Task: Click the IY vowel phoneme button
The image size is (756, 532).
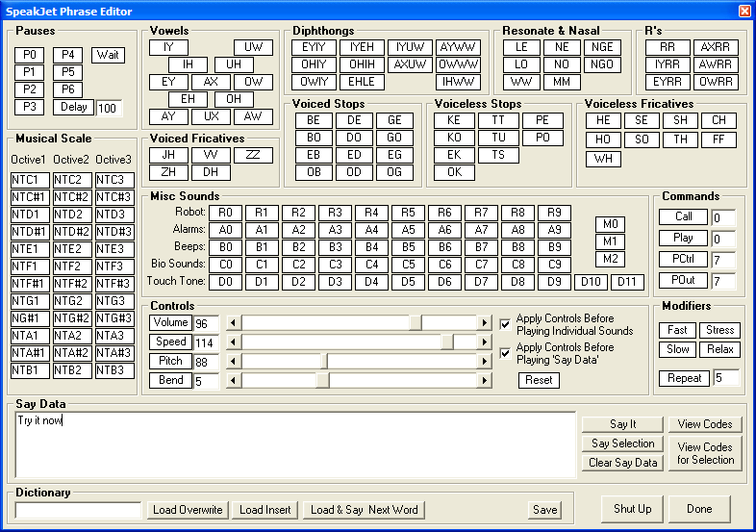Action: [168, 47]
